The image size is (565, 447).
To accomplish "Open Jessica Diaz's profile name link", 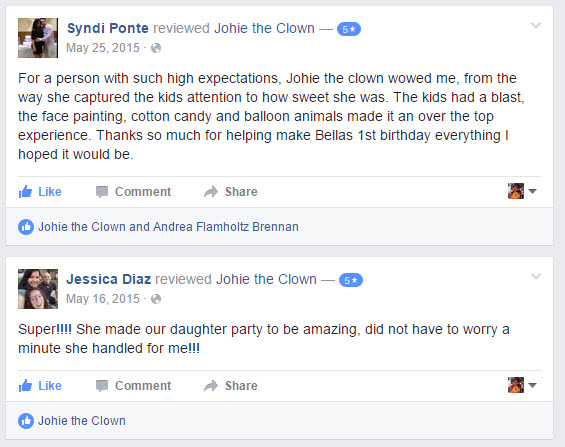I will 108,279.
